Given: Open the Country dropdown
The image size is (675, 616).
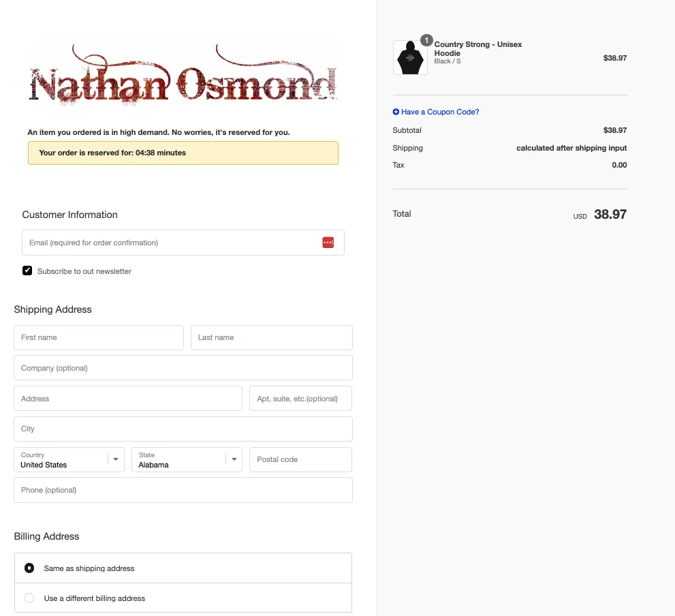Looking at the screenshot, I should [69, 460].
